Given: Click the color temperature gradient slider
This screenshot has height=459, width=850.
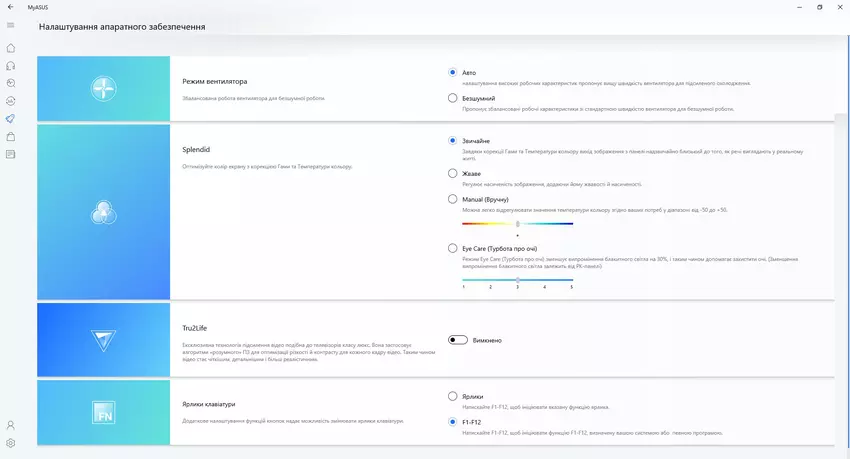Looking at the screenshot, I should pyautogui.click(x=517, y=224).
